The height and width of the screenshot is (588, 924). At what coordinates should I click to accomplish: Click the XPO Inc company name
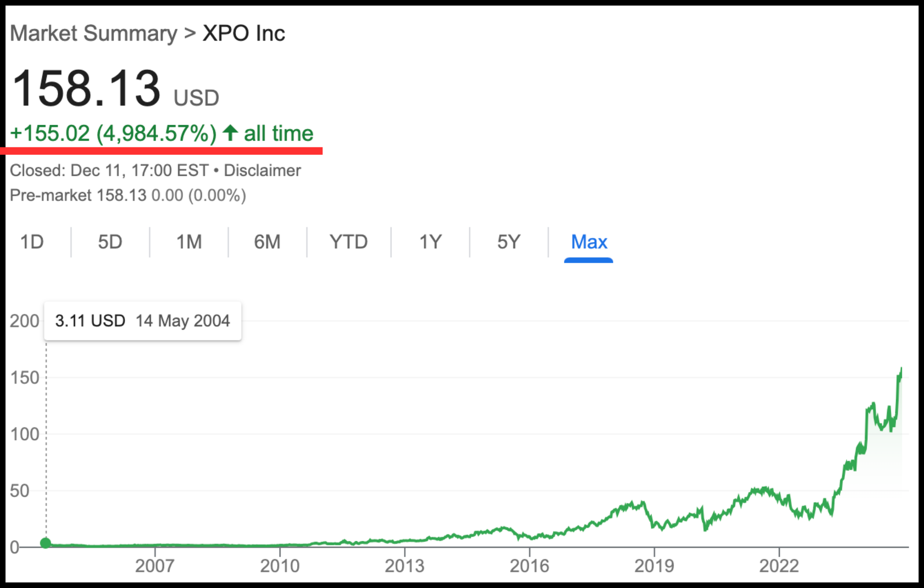tap(244, 33)
